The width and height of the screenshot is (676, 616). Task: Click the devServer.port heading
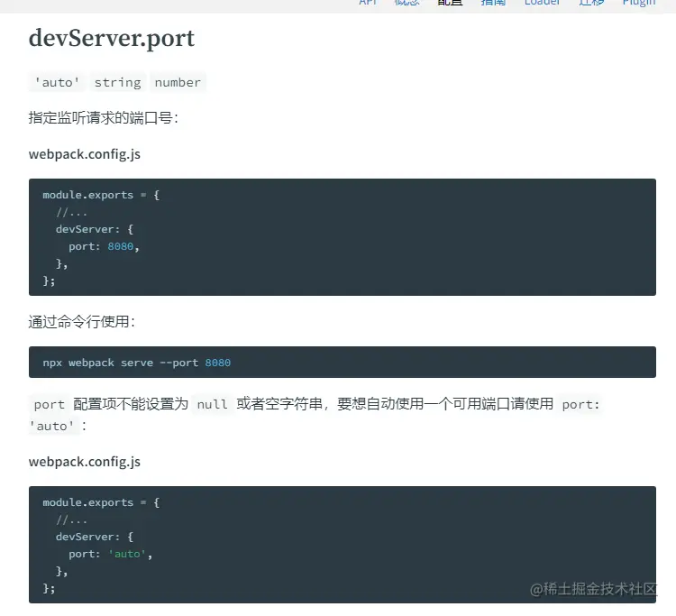point(112,39)
